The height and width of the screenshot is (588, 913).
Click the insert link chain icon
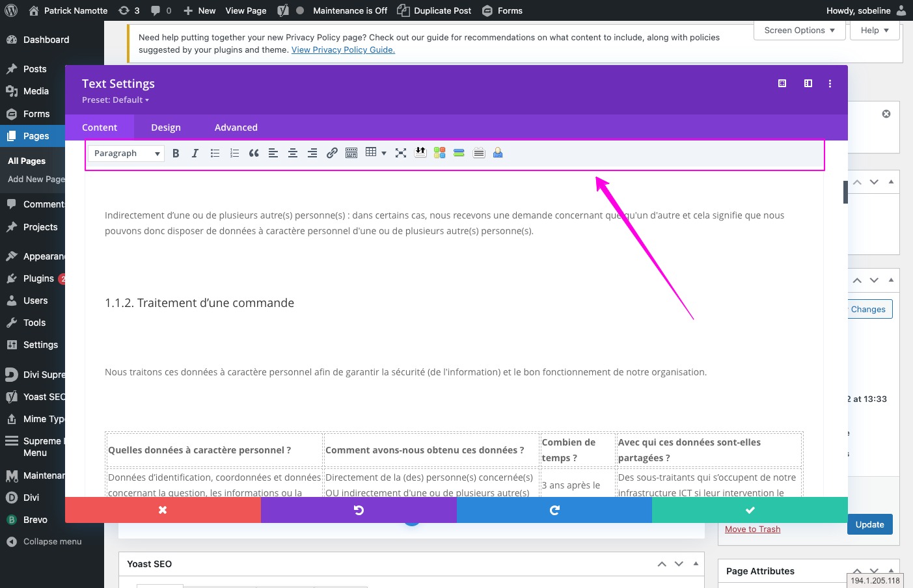pyautogui.click(x=332, y=154)
